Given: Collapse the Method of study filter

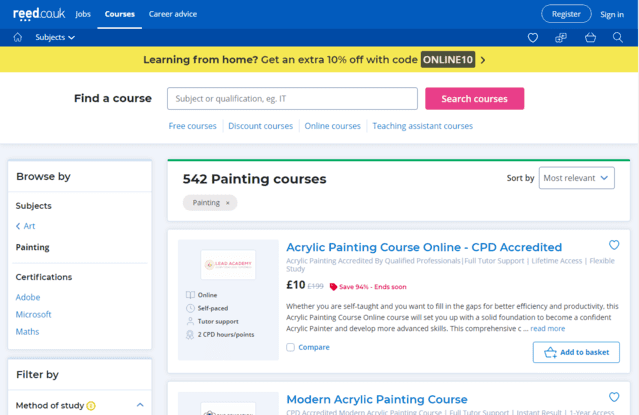Looking at the screenshot, I should click(x=140, y=405).
